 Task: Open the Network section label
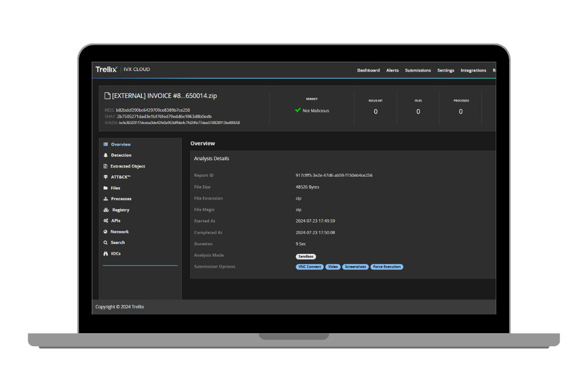[x=119, y=232]
